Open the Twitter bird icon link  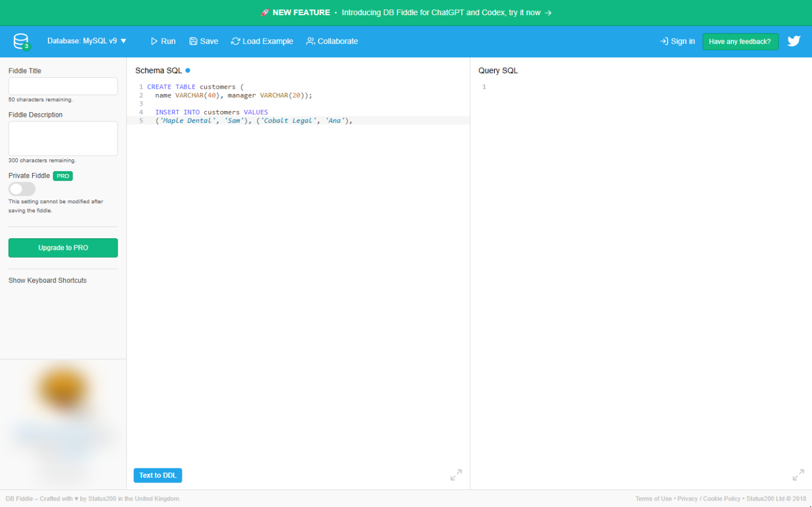793,41
